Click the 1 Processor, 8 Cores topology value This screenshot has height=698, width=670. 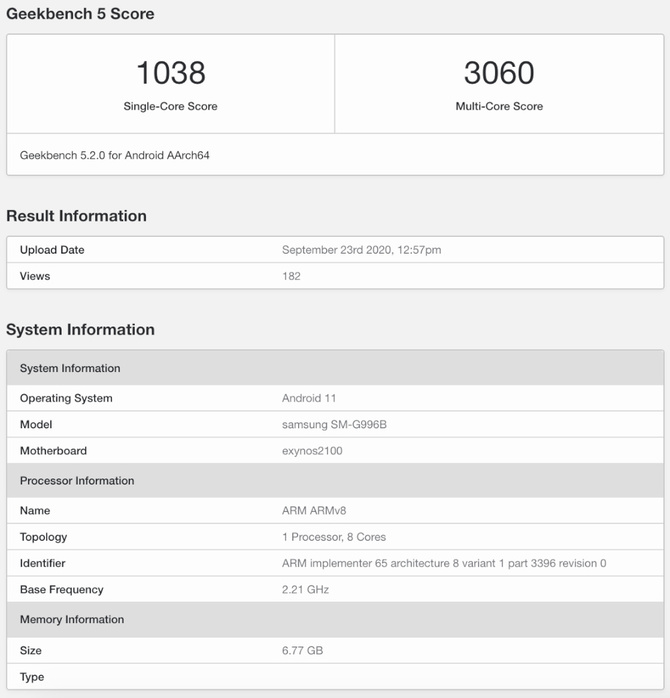[334, 537]
